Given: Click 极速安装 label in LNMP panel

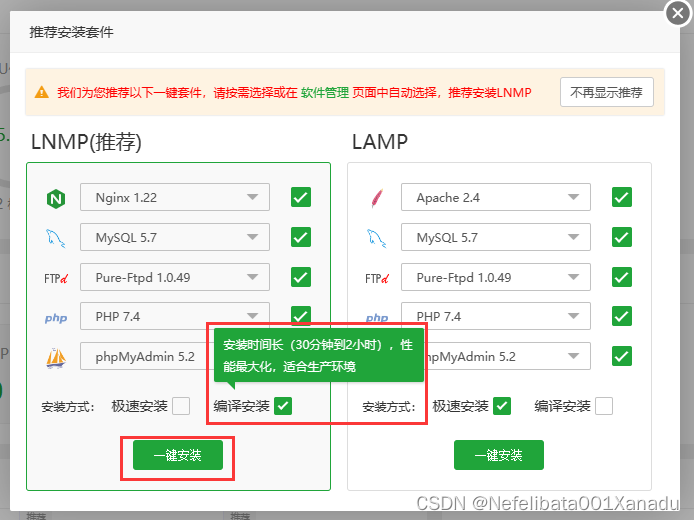Looking at the screenshot, I should [139, 406].
